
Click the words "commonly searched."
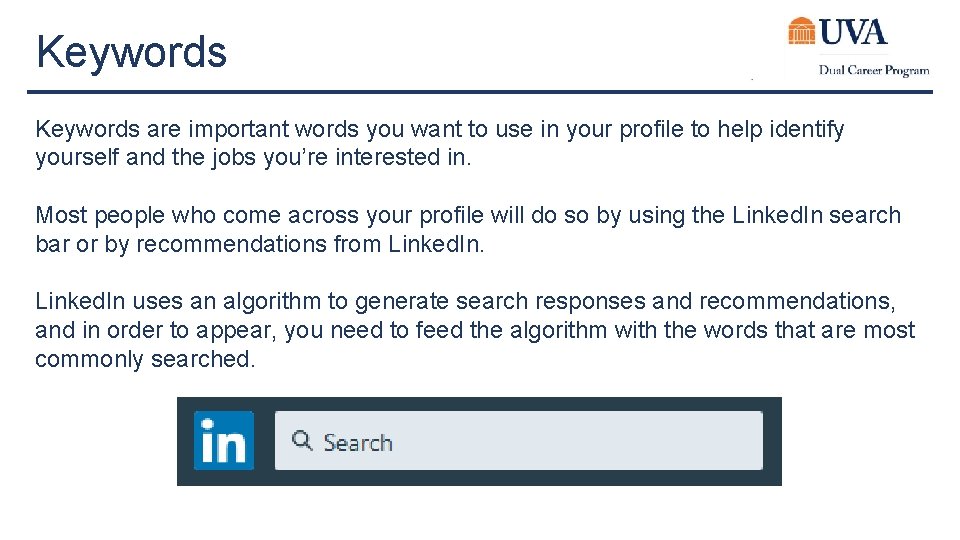145,359
